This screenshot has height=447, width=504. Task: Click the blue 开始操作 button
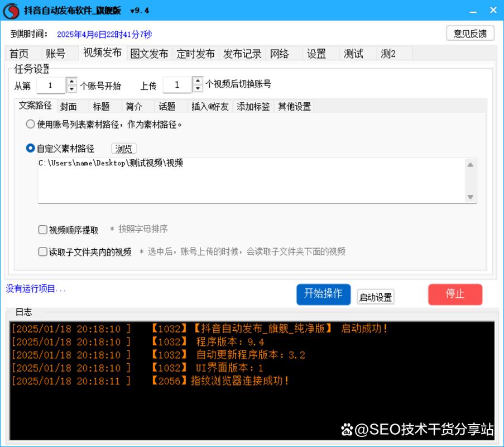(323, 294)
